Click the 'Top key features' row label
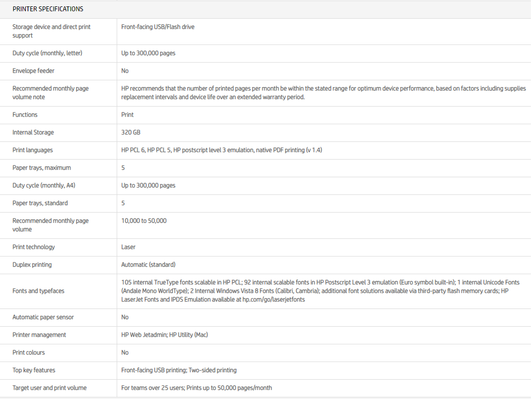This screenshot has width=532, height=399. pyautogui.click(x=34, y=370)
